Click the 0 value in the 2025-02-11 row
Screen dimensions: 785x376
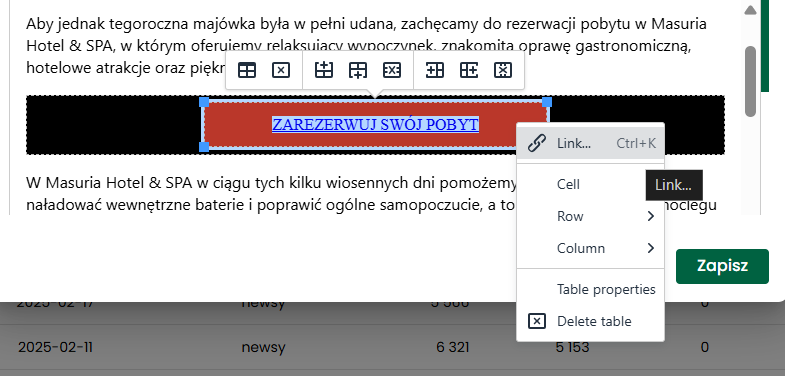(x=704, y=347)
